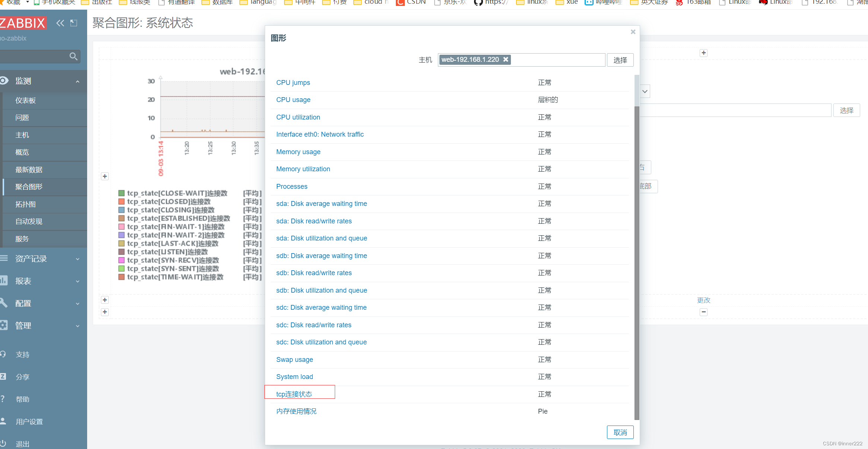
Task: Click 选择 button behind the dialog
Action: point(846,110)
